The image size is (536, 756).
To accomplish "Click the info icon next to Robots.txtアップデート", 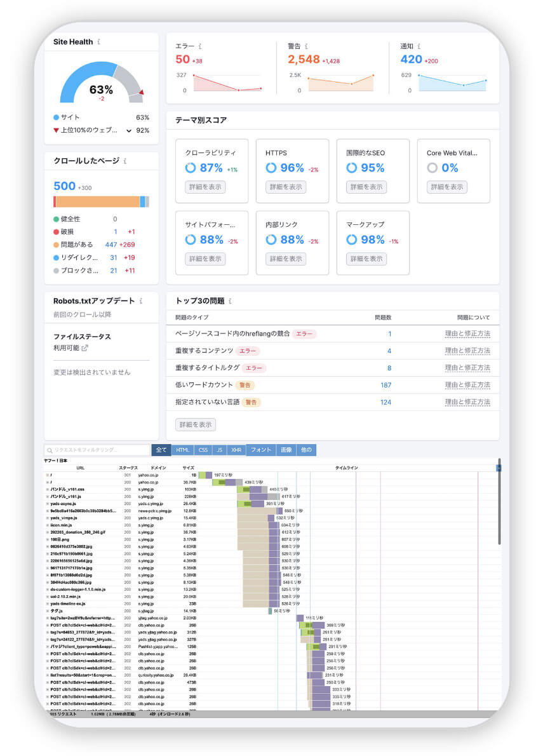I will (x=140, y=301).
